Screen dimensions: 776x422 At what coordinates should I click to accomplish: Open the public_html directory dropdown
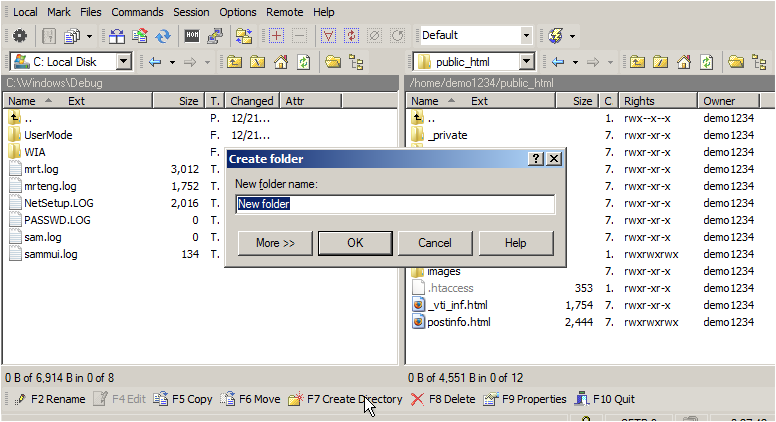(x=526, y=62)
